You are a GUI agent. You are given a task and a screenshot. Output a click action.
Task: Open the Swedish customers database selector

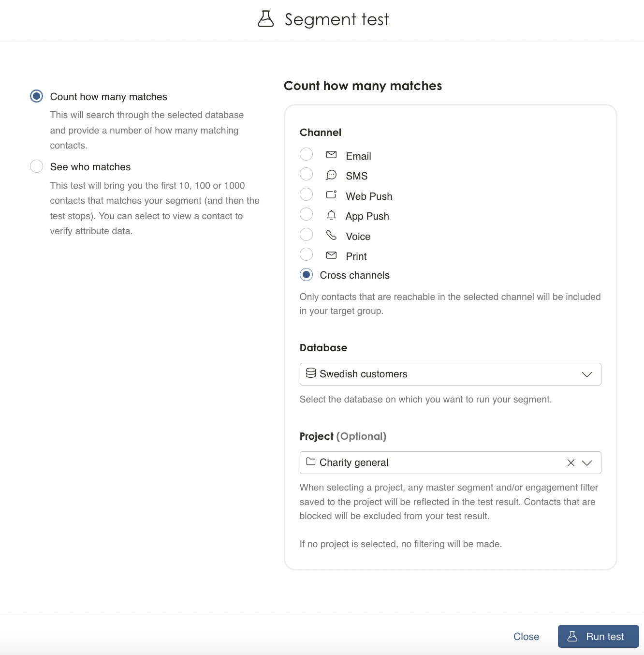450,374
